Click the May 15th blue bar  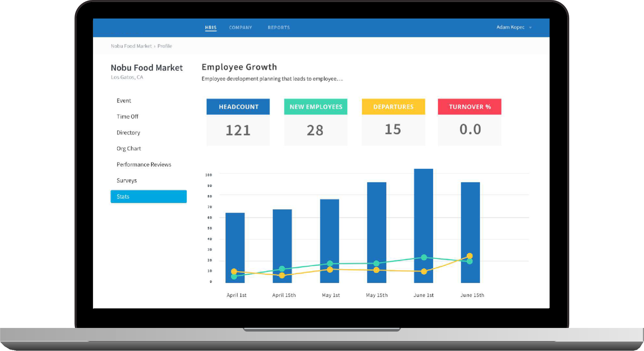point(377,232)
